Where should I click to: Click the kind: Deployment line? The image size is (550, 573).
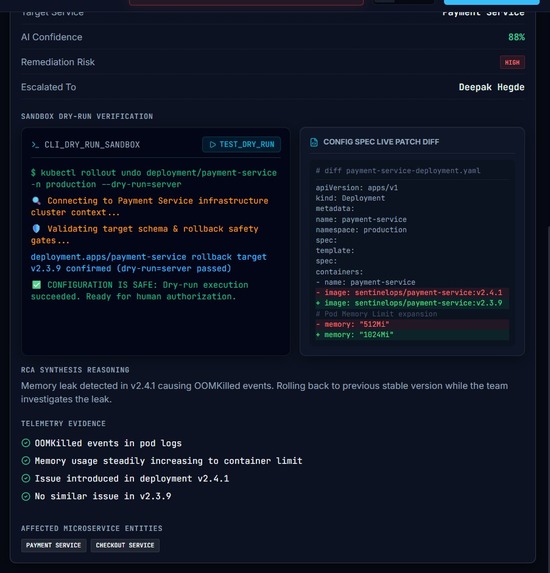coord(350,198)
